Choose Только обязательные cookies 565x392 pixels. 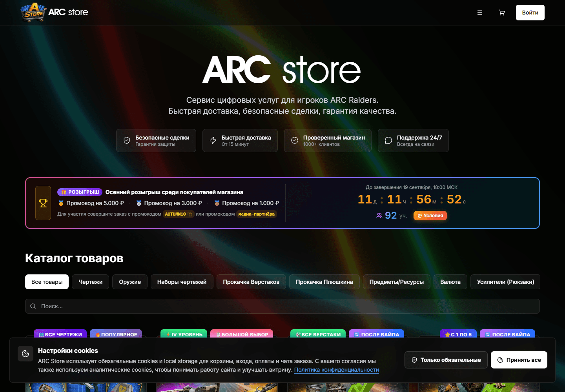point(446,360)
